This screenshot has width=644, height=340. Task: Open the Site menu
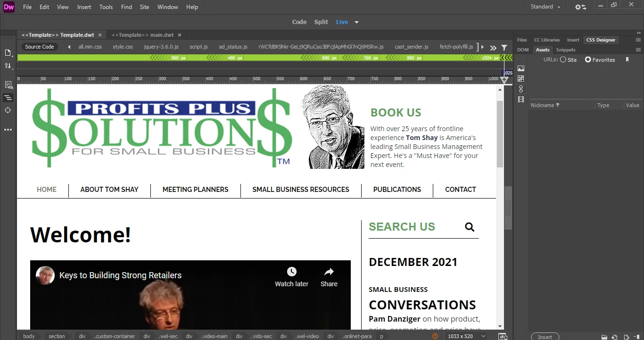pyautogui.click(x=145, y=7)
